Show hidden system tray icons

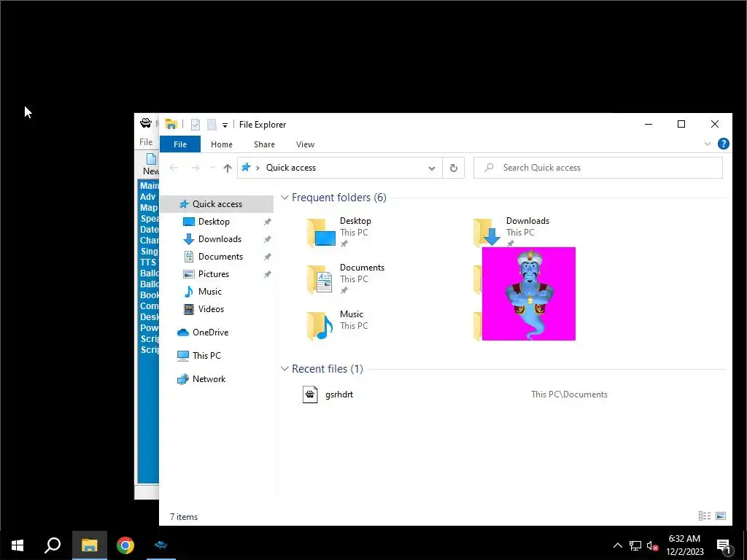pyautogui.click(x=617, y=545)
